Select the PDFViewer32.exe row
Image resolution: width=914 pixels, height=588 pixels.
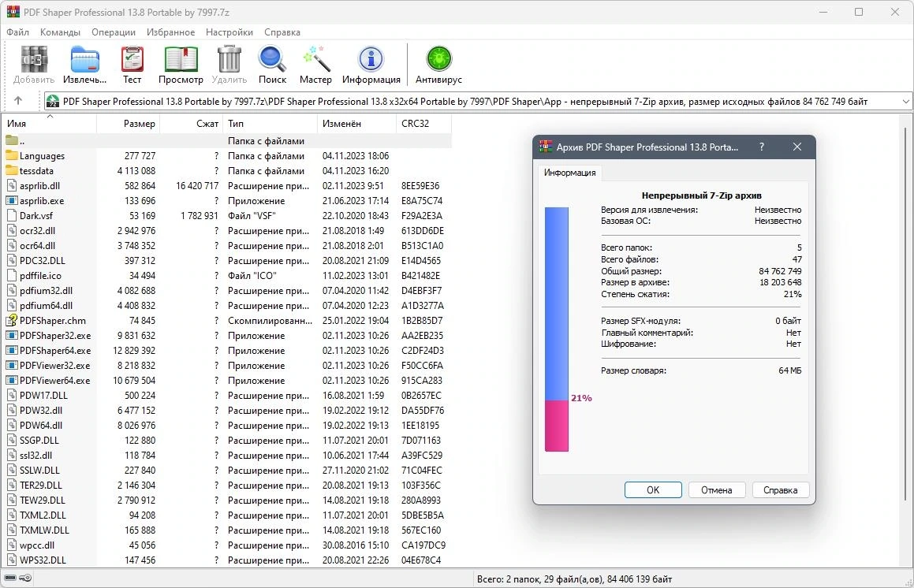(227, 366)
